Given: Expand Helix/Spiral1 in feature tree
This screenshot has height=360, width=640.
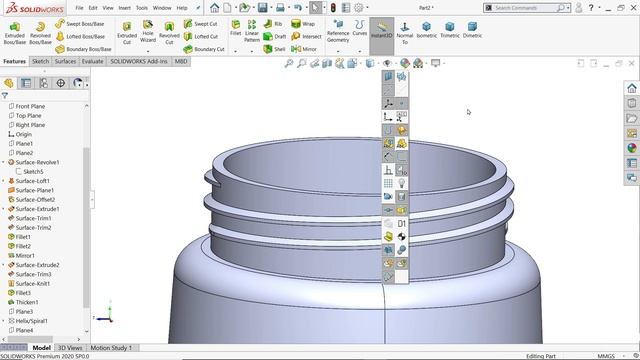Looking at the screenshot, I should (4, 321).
